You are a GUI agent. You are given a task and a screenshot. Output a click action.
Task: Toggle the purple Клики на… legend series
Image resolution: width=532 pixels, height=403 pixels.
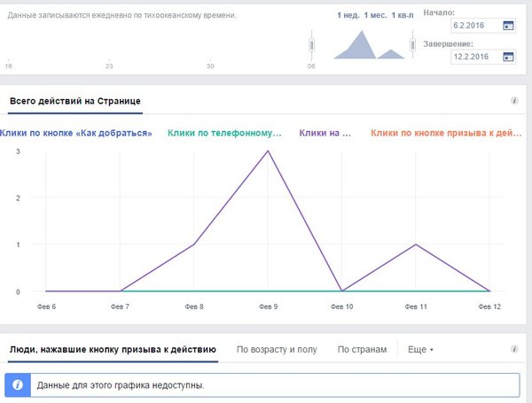tap(325, 133)
